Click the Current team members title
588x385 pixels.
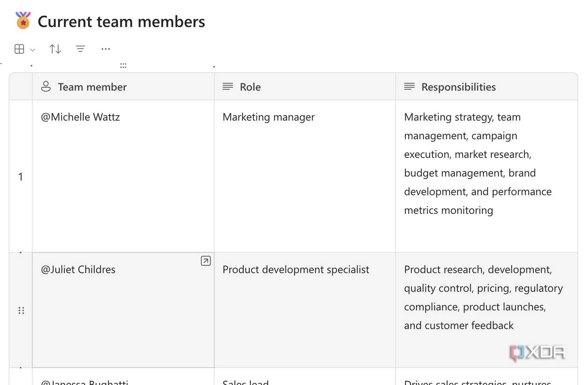(x=121, y=22)
